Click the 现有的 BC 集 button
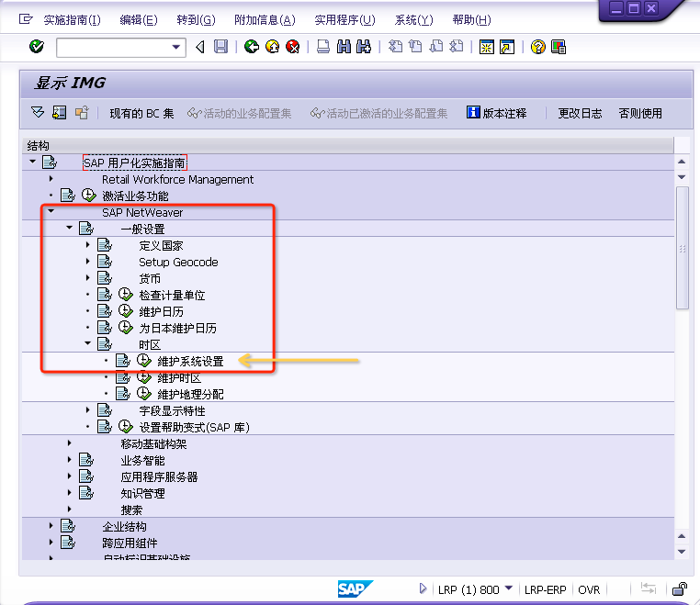Screen dimensions: 700x605 click(142, 113)
